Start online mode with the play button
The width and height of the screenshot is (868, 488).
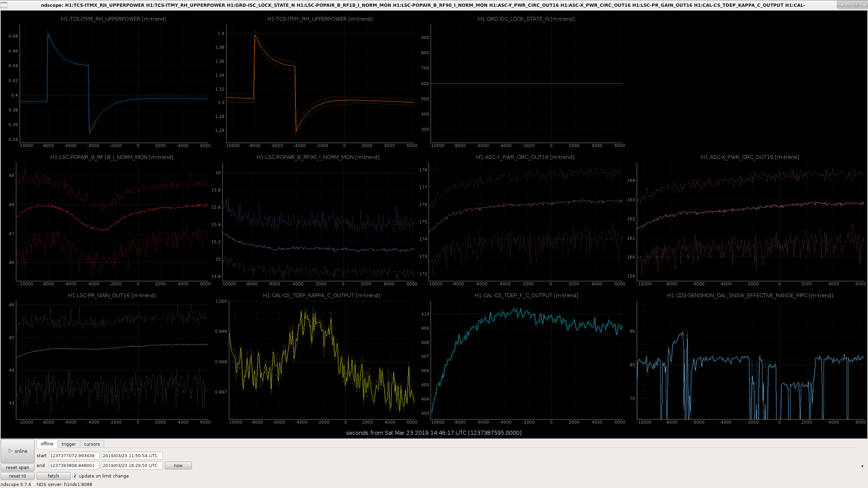click(18, 451)
